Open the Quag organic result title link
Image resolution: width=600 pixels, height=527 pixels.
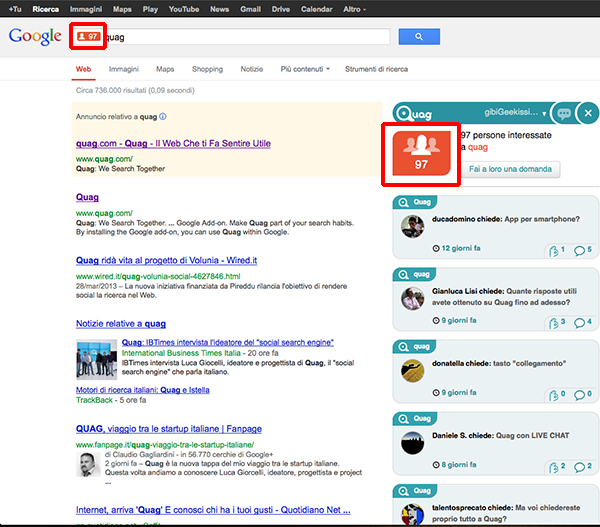click(87, 197)
